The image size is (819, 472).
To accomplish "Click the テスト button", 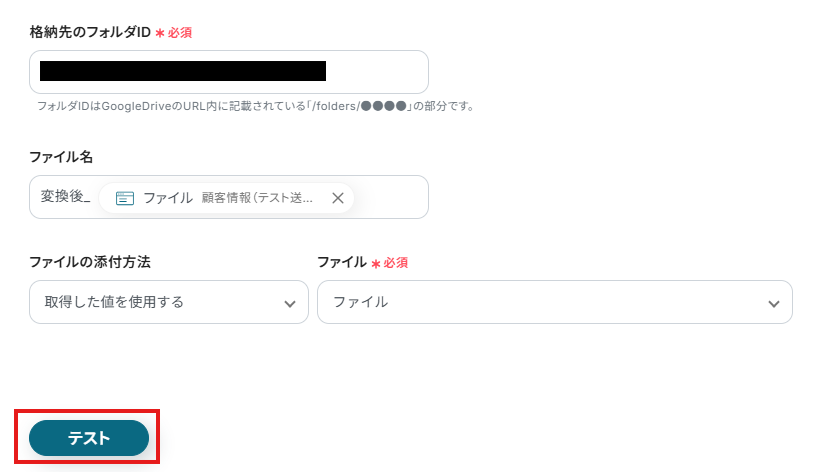I will 89,438.
